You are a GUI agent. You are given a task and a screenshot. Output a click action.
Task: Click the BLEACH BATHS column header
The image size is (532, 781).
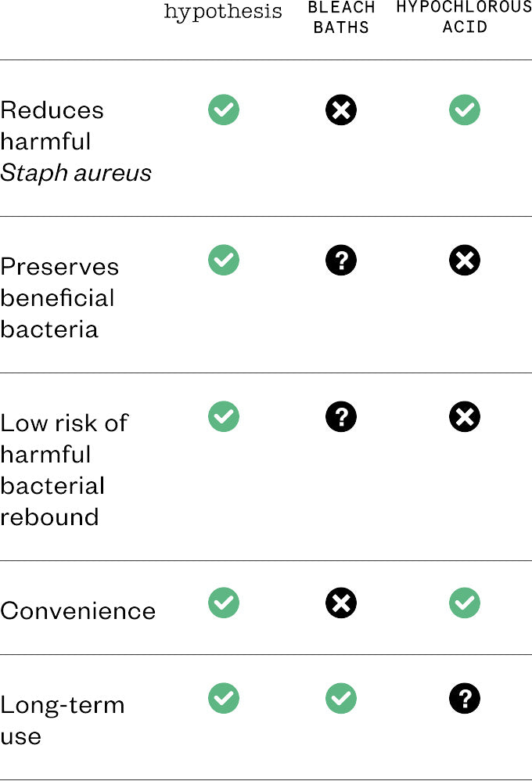341,17
